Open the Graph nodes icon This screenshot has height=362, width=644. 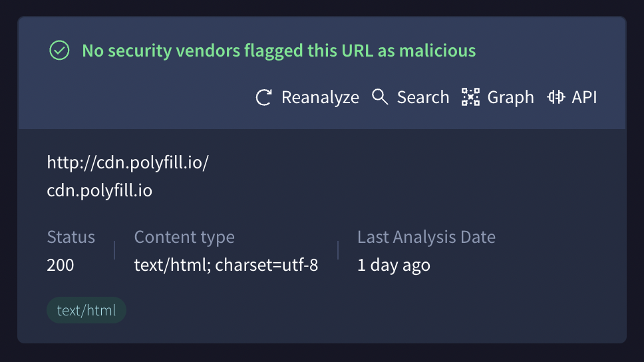click(470, 97)
